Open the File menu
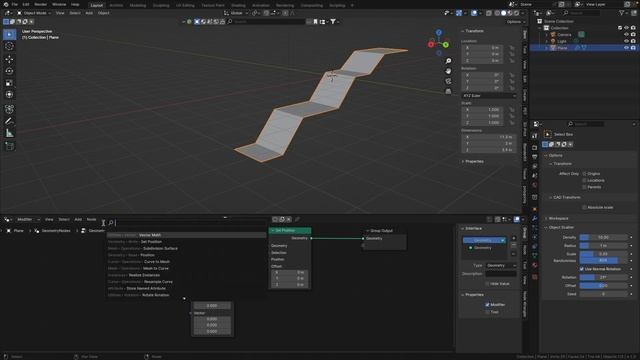This screenshot has height=360, width=640. [x=15, y=4]
